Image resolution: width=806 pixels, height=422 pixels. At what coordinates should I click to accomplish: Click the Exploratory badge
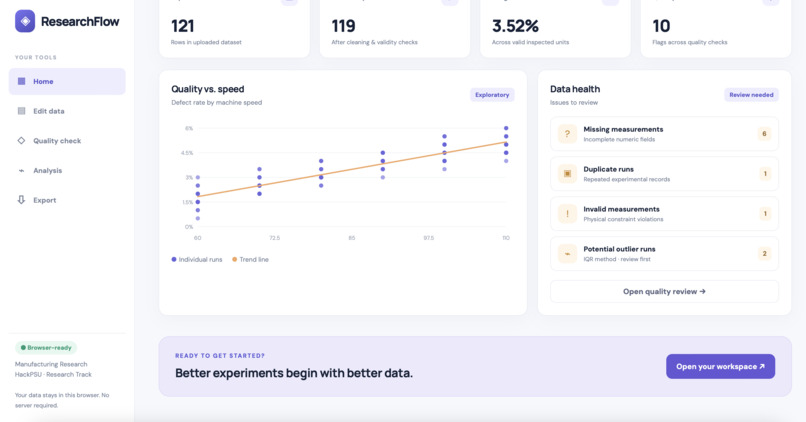click(x=492, y=95)
